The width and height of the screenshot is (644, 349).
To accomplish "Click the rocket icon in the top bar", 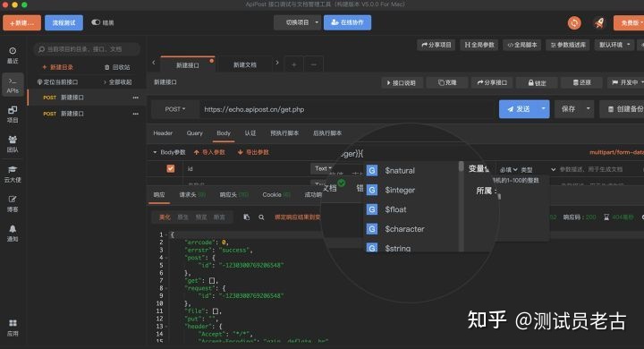I will 599,22.
